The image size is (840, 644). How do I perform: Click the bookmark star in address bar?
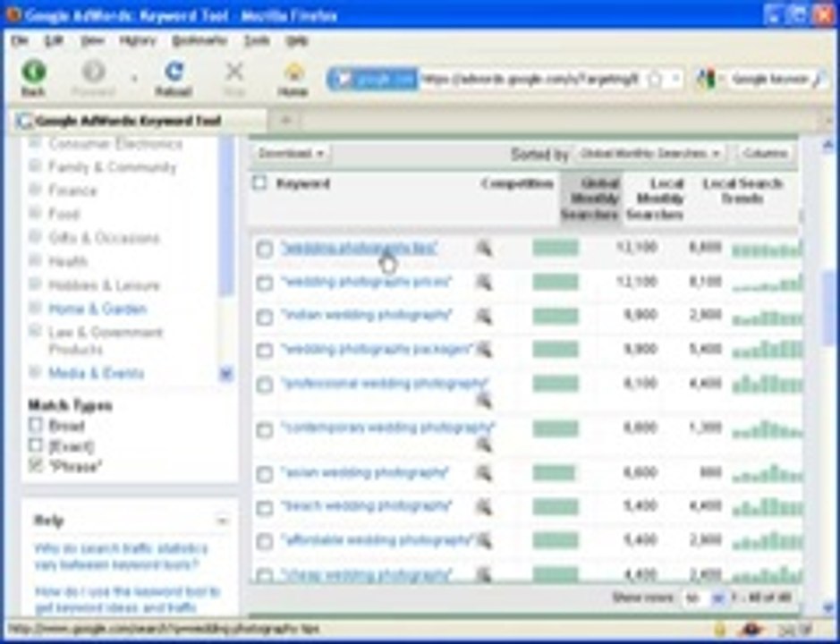[x=654, y=80]
